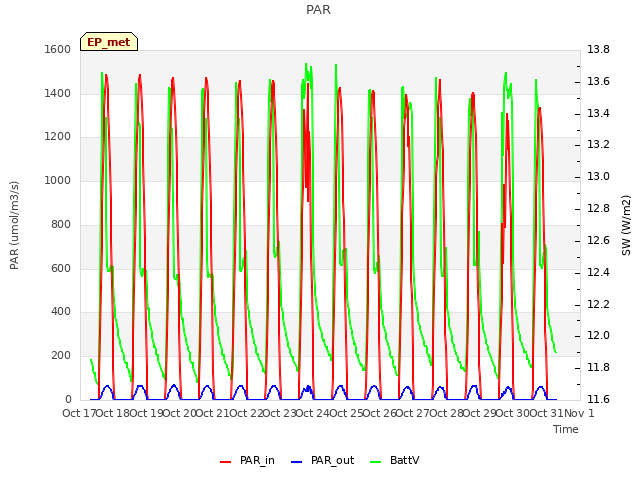This screenshot has width=640, height=480.
Task: Click the 0 left axis tick label
Action: [x=68, y=399]
